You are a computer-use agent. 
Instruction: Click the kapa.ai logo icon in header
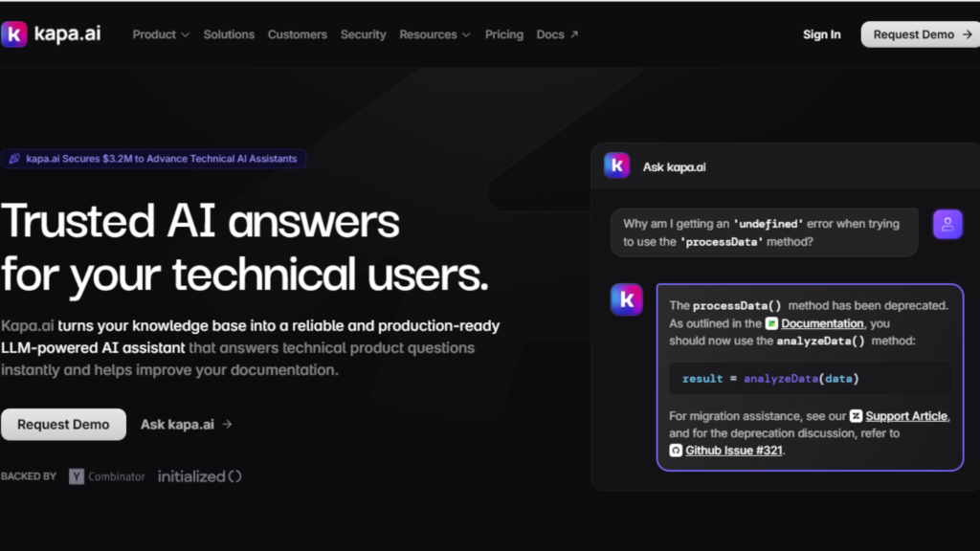tap(13, 33)
